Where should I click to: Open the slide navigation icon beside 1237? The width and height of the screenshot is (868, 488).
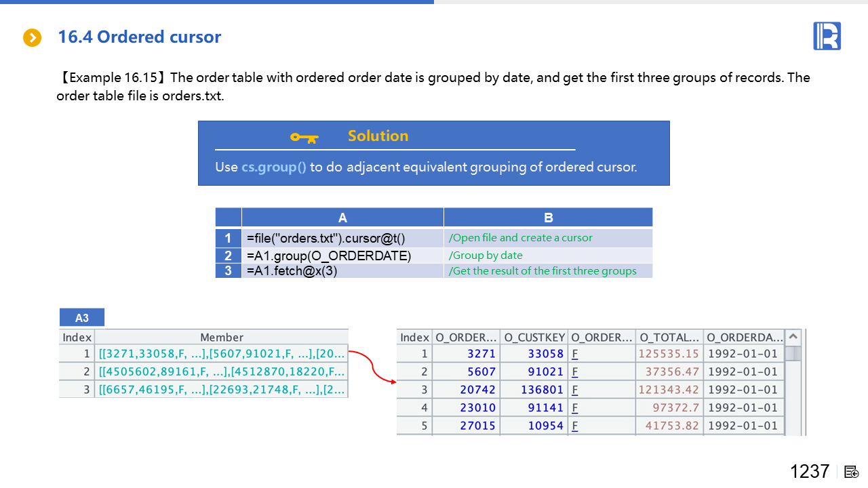pyautogui.click(x=852, y=472)
